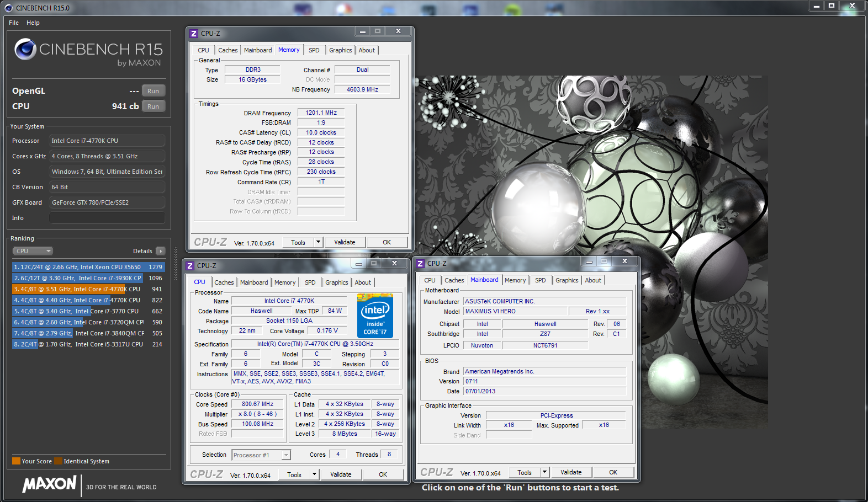Select ranking row Intel Core i7-3840QM
Image resolution: width=868 pixels, height=502 pixels.
(88, 333)
